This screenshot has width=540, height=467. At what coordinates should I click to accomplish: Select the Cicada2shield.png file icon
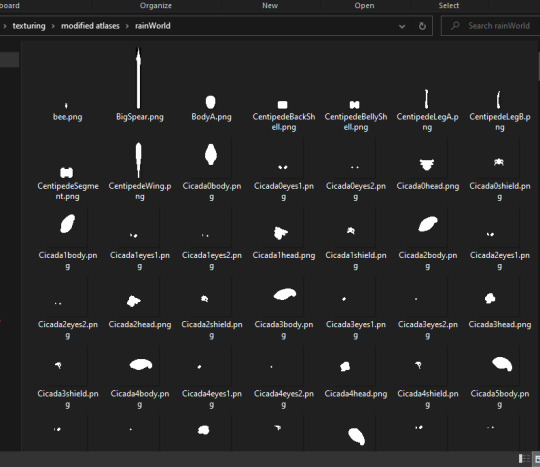(x=205, y=298)
